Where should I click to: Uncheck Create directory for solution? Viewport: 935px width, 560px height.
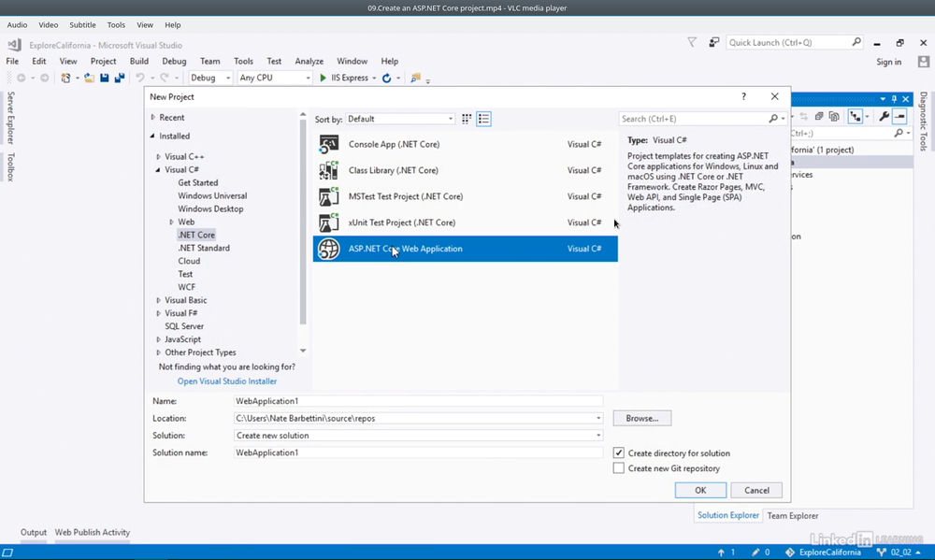[x=619, y=452]
